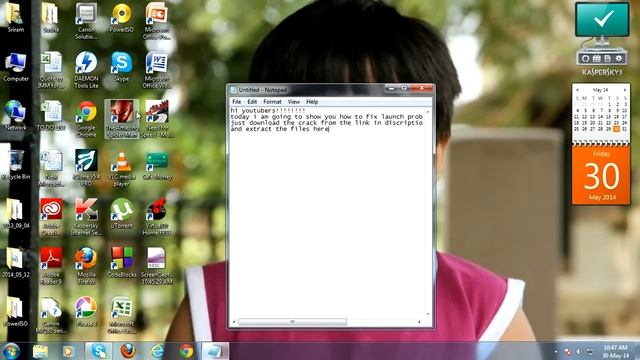Open Firefox from the taskbar

click(x=128, y=351)
